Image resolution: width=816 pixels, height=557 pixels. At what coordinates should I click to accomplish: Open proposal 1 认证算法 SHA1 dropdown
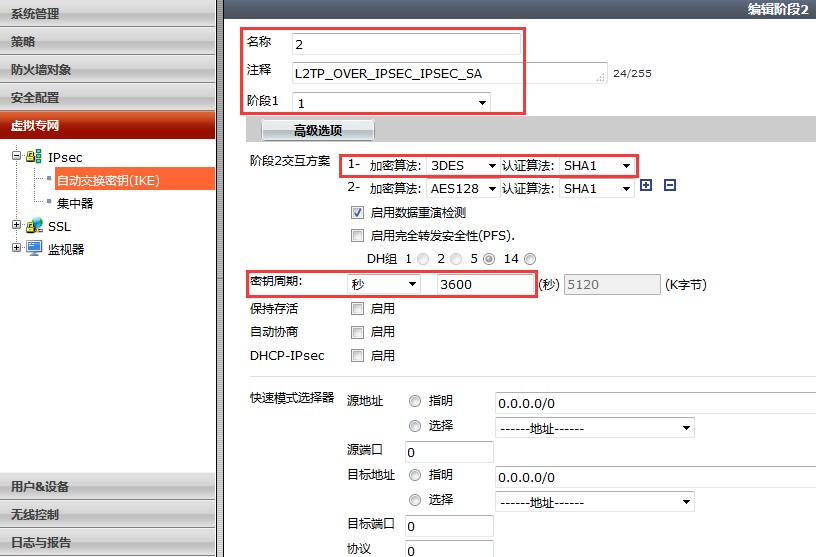point(597,166)
